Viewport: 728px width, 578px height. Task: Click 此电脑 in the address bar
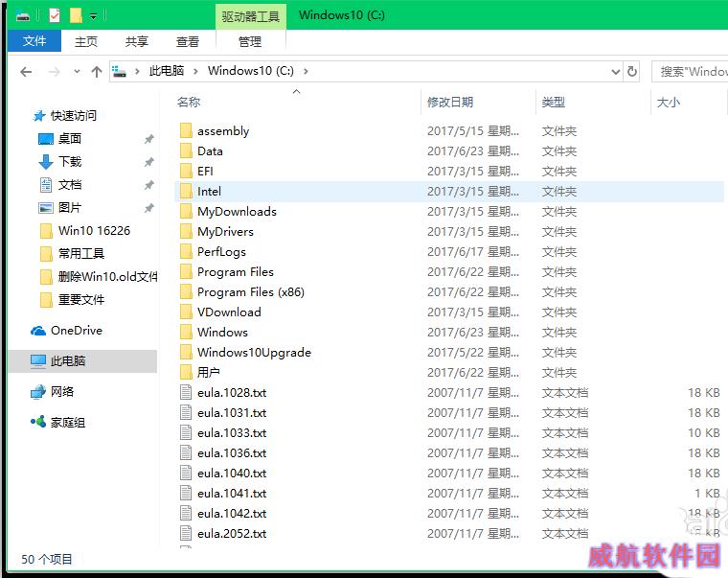pyautogui.click(x=167, y=71)
